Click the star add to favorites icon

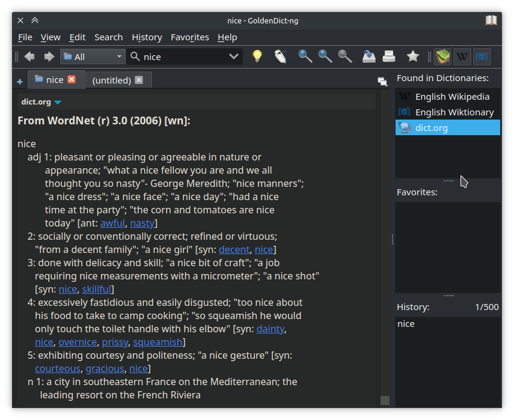tap(412, 56)
